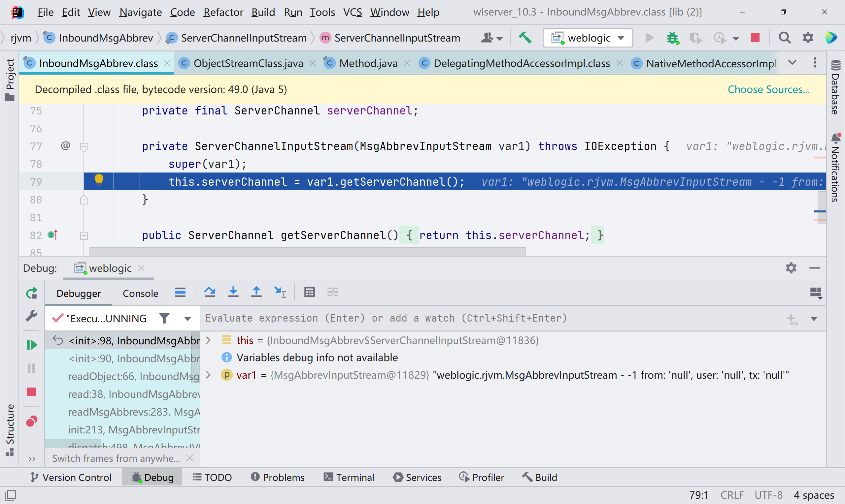Expand the var1 variable node

pos(209,375)
